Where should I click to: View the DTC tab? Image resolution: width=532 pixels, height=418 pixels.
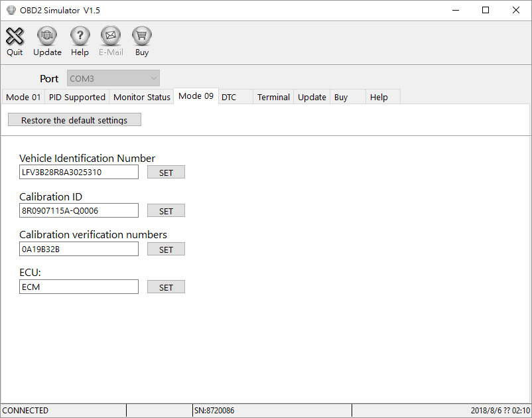pos(233,97)
